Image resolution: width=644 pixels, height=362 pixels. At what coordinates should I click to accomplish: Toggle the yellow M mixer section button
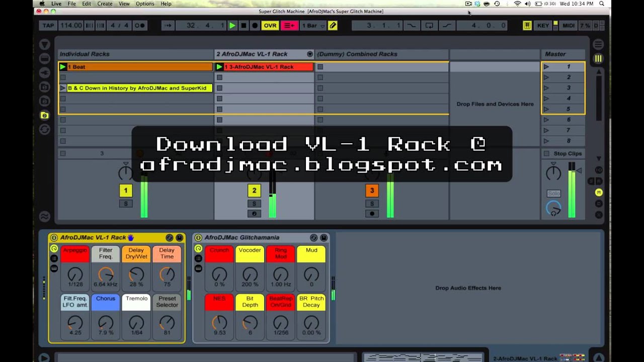(x=599, y=193)
